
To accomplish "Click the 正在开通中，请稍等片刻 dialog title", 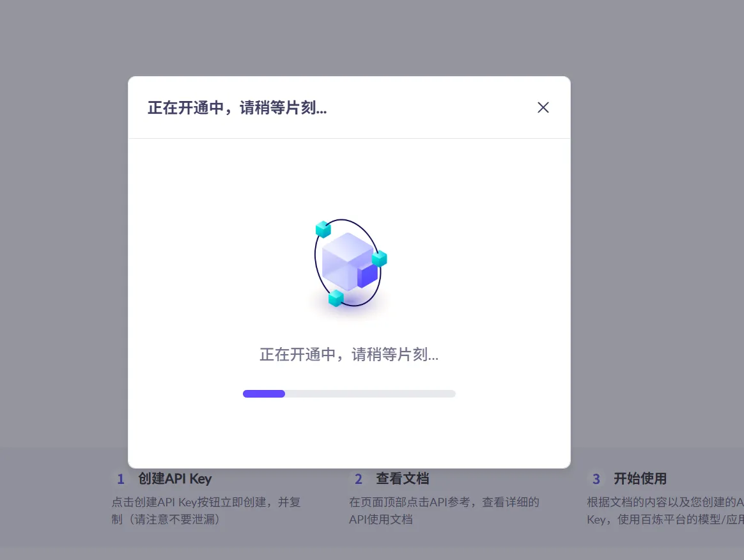I will [238, 108].
